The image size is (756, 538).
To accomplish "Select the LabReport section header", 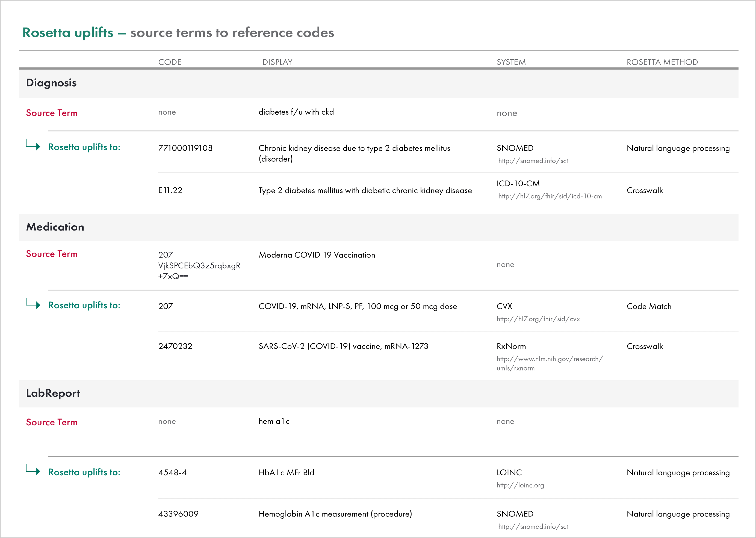I will tap(53, 393).
